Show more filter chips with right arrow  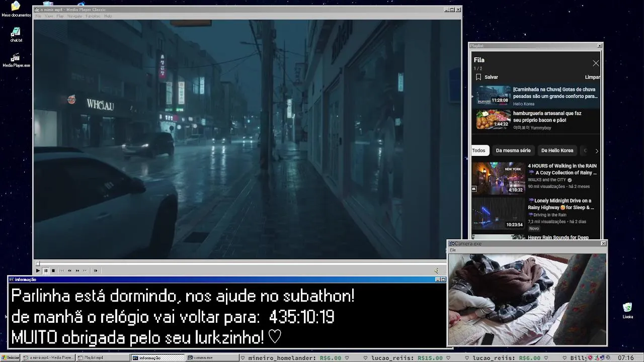click(x=597, y=151)
